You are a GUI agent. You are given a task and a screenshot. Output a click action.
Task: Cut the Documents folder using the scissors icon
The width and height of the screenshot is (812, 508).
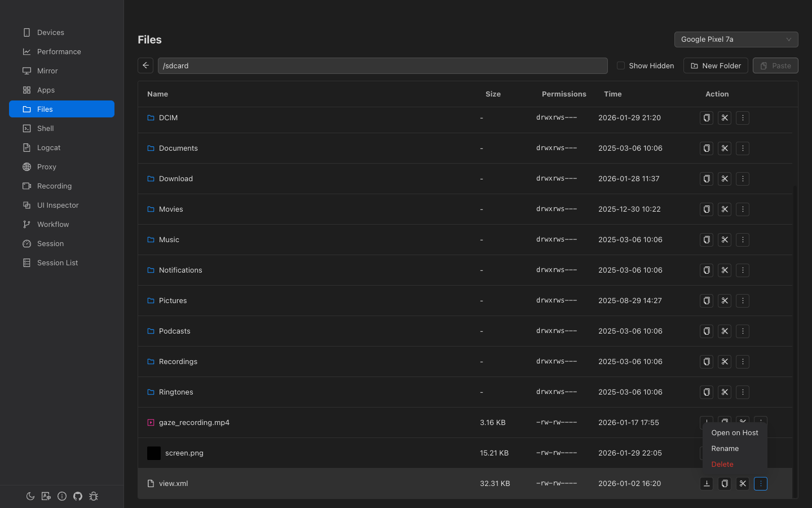click(x=725, y=148)
